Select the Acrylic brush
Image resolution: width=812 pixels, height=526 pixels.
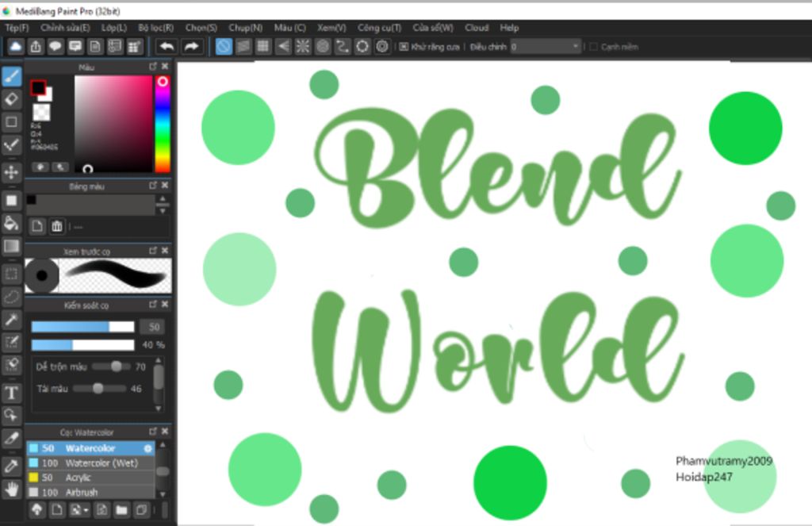pyautogui.click(x=90, y=478)
